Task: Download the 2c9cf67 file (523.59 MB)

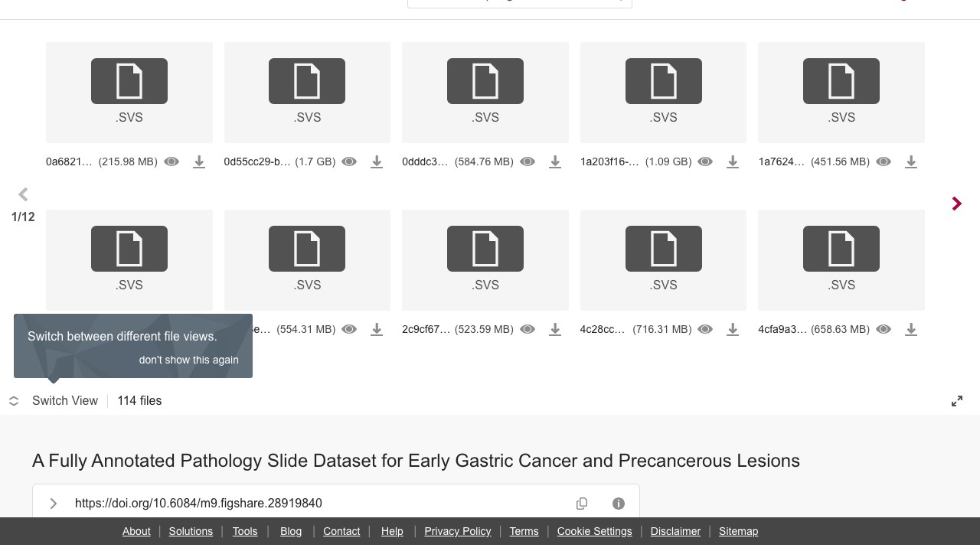Action: pyautogui.click(x=555, y=330)
